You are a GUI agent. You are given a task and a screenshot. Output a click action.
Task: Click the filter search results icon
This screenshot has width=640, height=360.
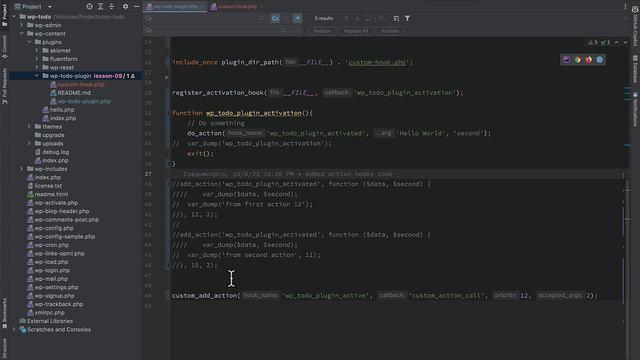(x=407, y=18)
